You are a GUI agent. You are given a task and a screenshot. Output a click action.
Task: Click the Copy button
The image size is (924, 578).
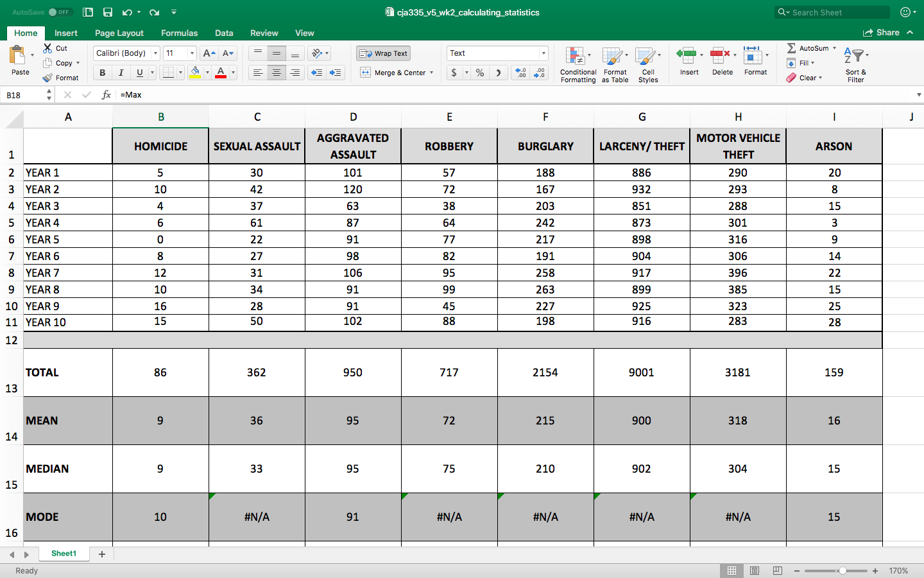coord(58,63)
